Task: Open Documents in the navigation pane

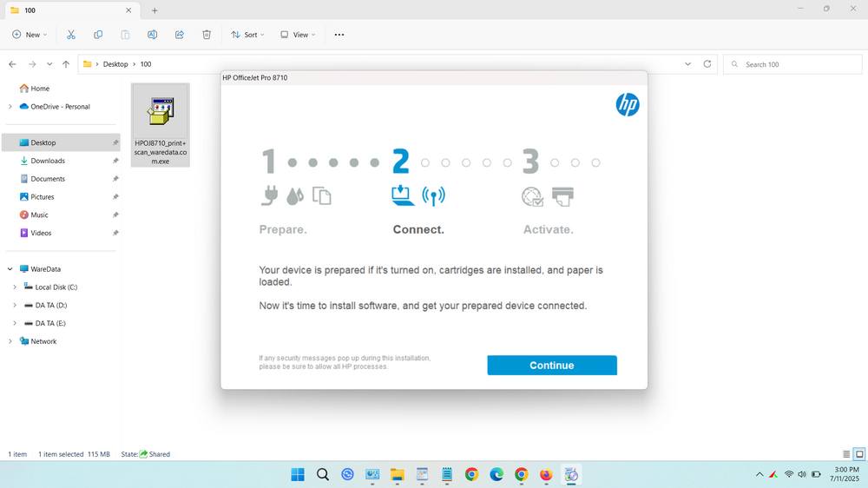Action: coord(48,179)
